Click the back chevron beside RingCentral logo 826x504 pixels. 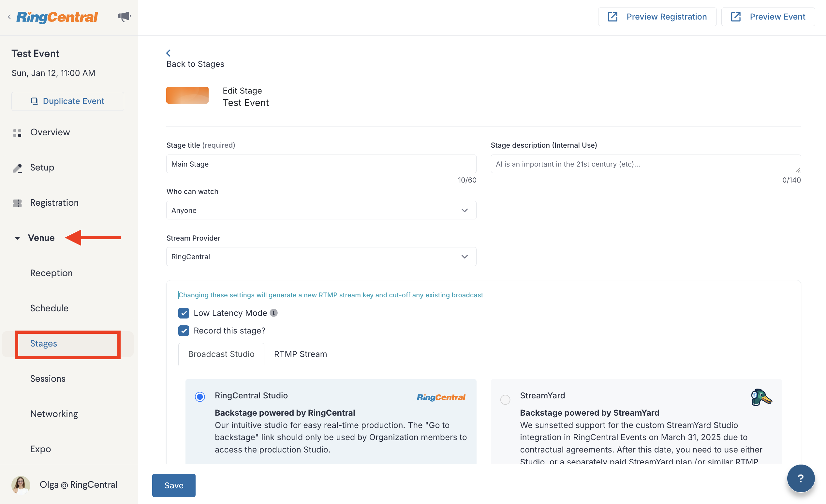click(9, 16)
